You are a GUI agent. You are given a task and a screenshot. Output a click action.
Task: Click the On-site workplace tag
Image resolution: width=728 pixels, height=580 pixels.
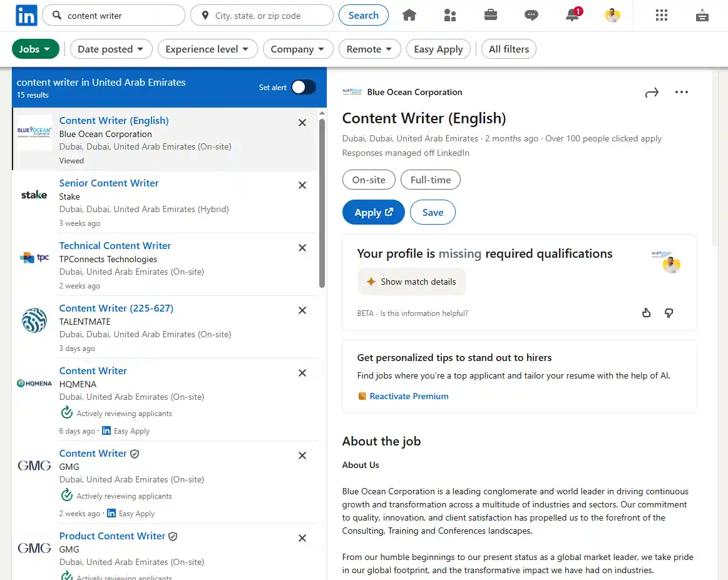369,180
